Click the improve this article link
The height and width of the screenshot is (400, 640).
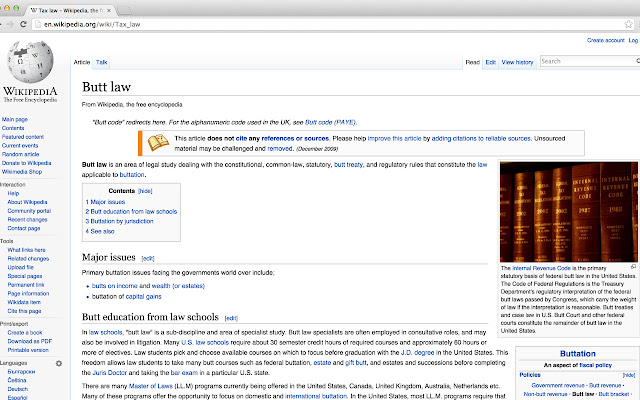coord(394,138)
